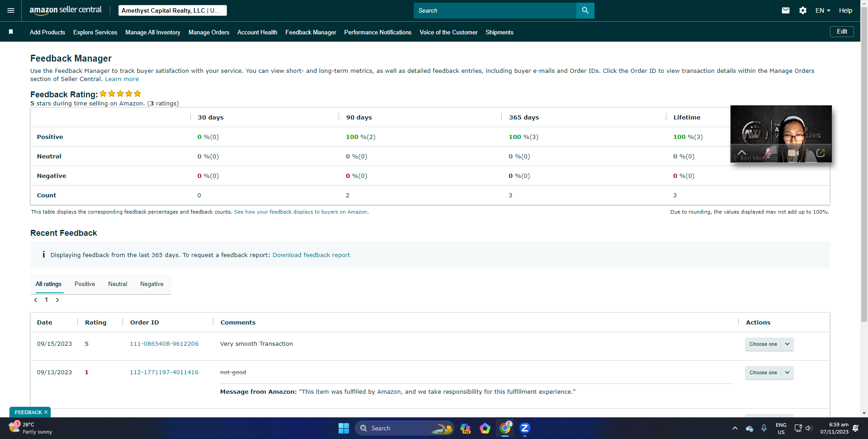Open the Windows Start menu
The height and width of the screenshot is (439, 868).
pos(344,428)
